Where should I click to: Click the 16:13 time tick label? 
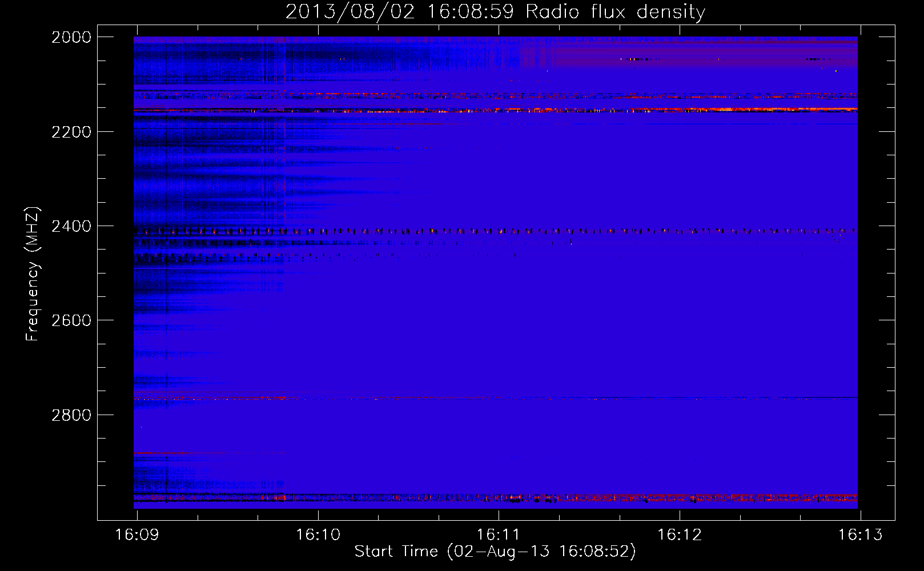[x=860, y=535]
